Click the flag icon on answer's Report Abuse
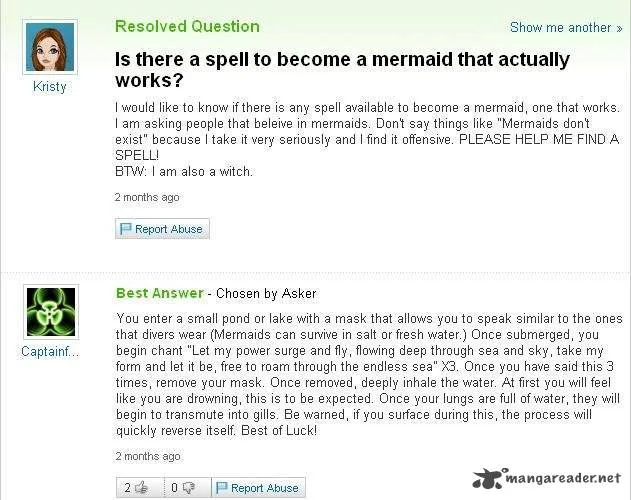The height and width of the screenshot is (500, 631). 222,488
